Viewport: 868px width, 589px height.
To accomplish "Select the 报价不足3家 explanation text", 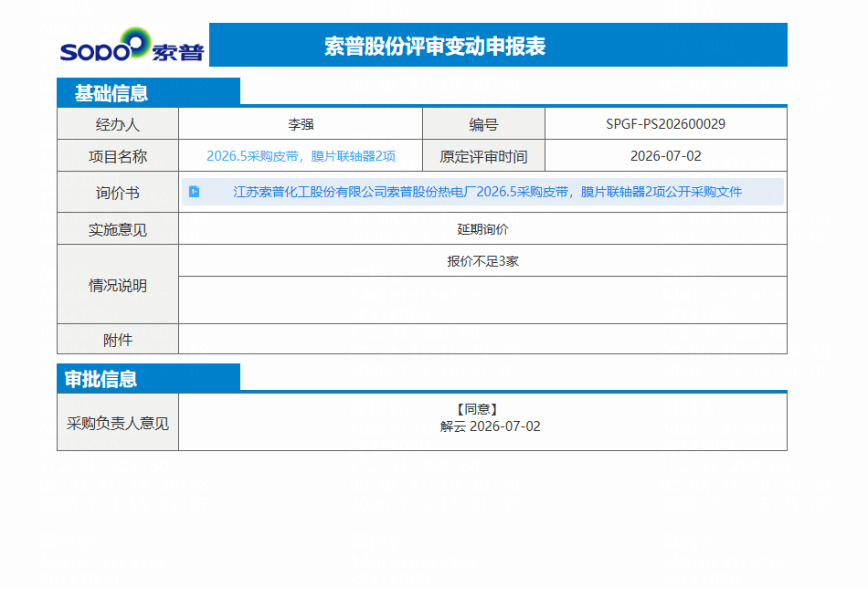I will pos(482,261).
